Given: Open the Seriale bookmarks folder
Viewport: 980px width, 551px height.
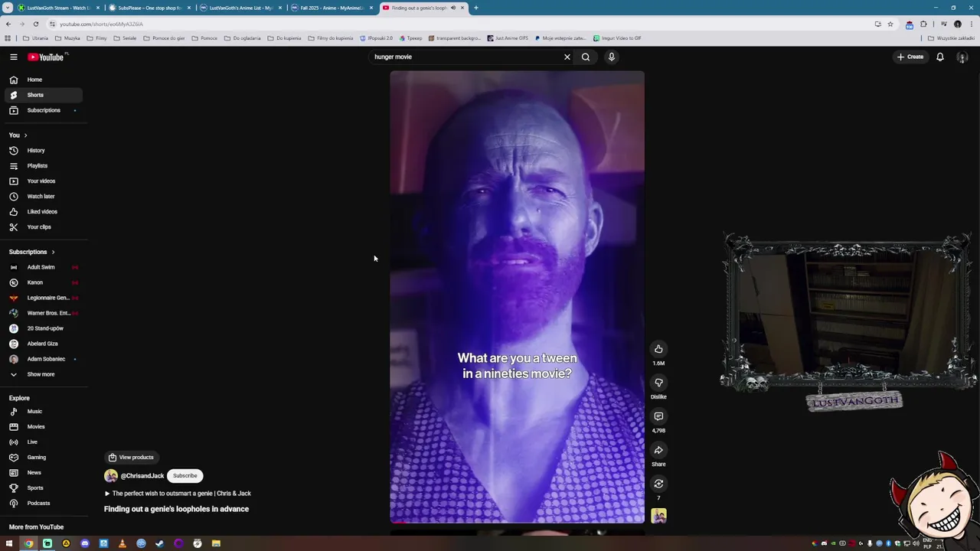Looking at the screenshot, I should [125, 38].
